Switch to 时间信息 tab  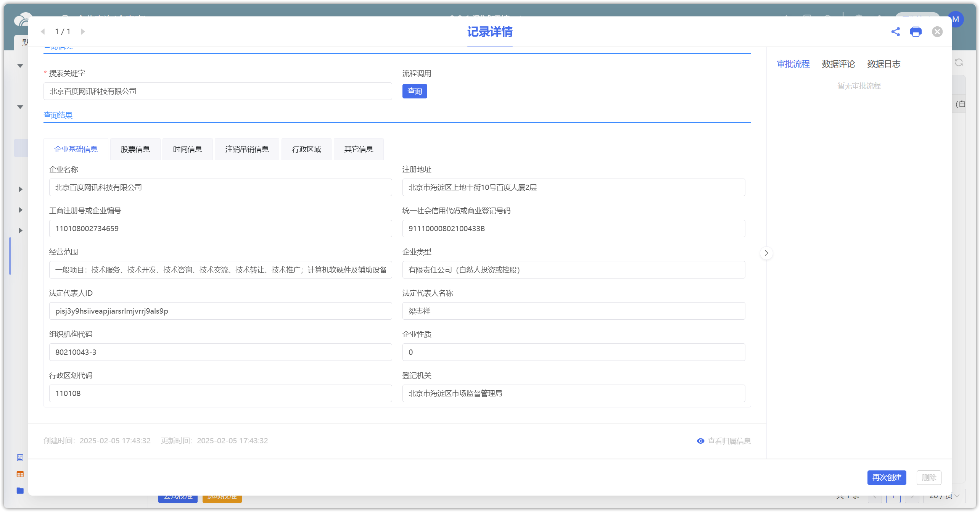(x=187, y=149)
